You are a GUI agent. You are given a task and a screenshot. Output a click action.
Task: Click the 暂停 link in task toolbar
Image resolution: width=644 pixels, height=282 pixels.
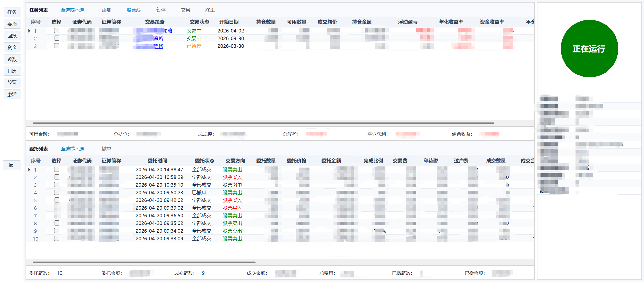click(x=161, y=10)
